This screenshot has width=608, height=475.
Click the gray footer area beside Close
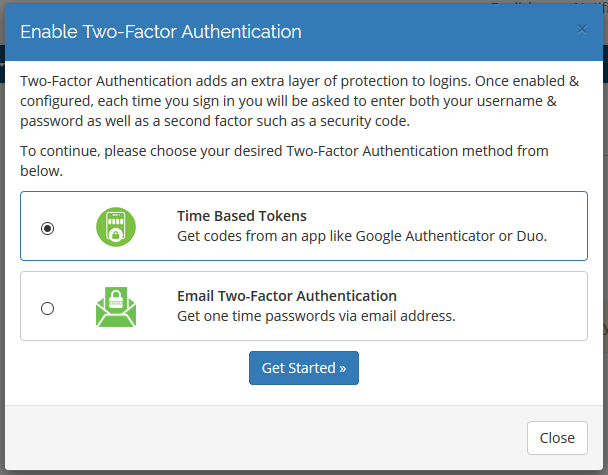point(264,438)
